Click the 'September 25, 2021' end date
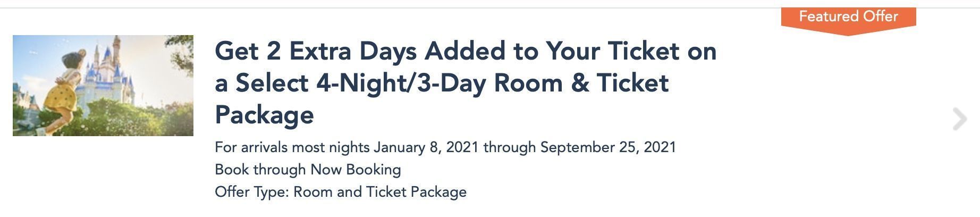Screen dimensions: 980x217 tap(608, 147)
